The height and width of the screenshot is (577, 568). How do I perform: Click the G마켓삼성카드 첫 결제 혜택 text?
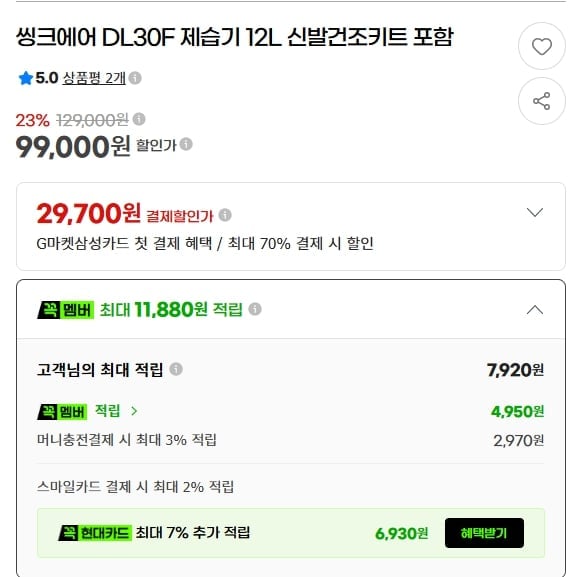coord(124,244)
